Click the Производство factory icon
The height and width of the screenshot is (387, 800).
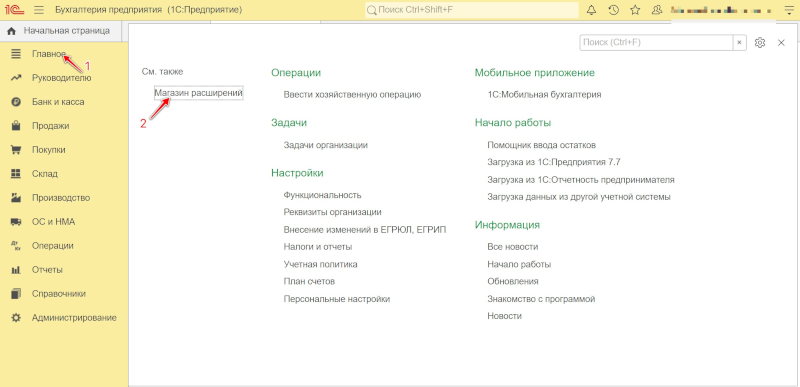(16, 197)
